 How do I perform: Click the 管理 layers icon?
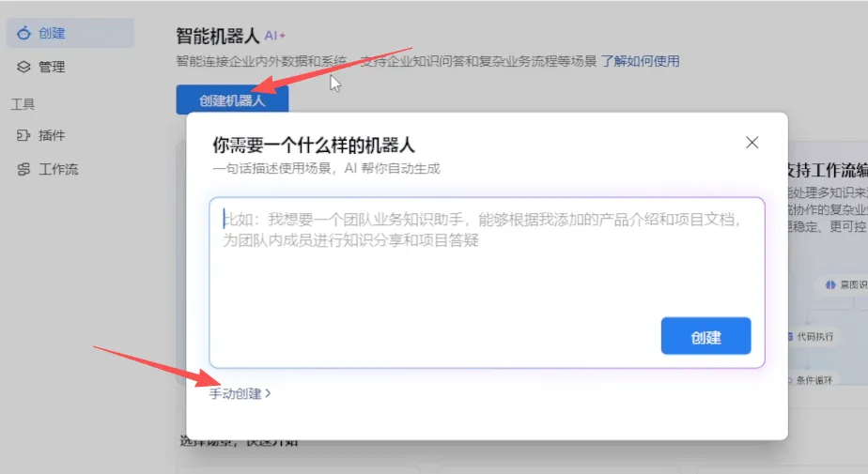23,67
